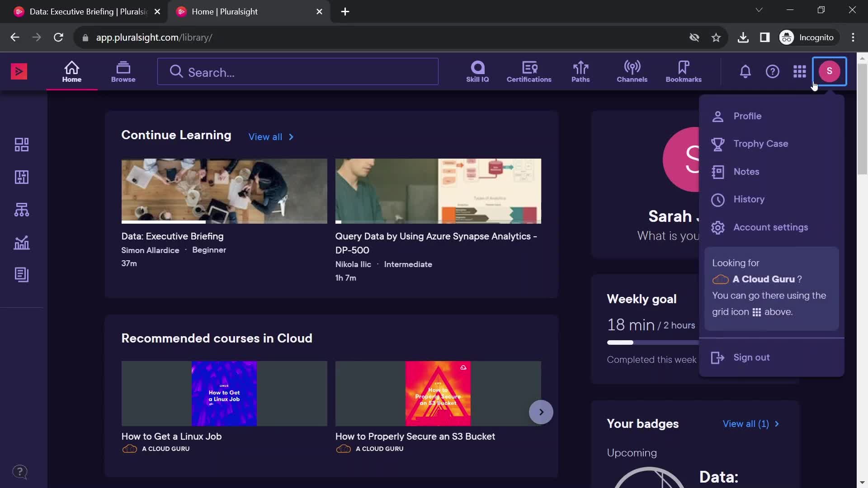
Task: Open a new browser tab
Action: pos(345,12)
